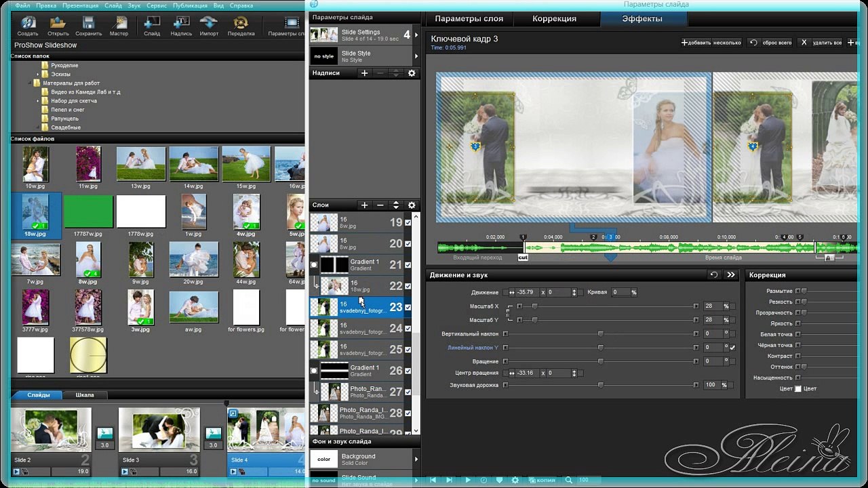This screenshot has width=868, height=488.
Task: Select keyframe marker 2 on the timeline
Action: coord(593,237)
